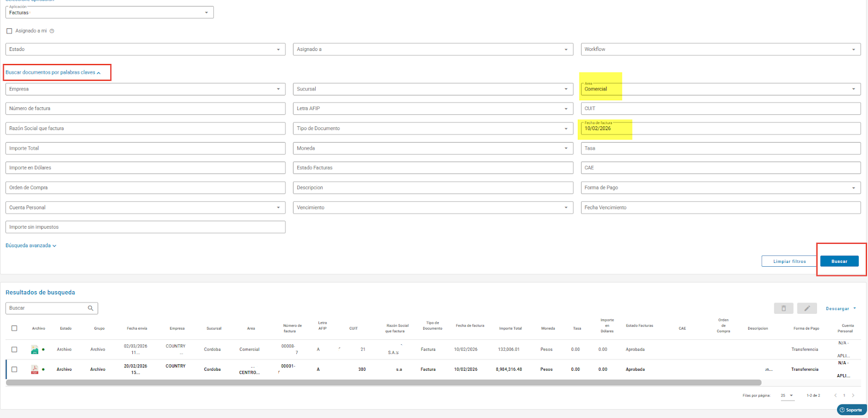868x418 pixels.
Task: Click the Estado Facturas column header
Action: click(x=640, y=326)
